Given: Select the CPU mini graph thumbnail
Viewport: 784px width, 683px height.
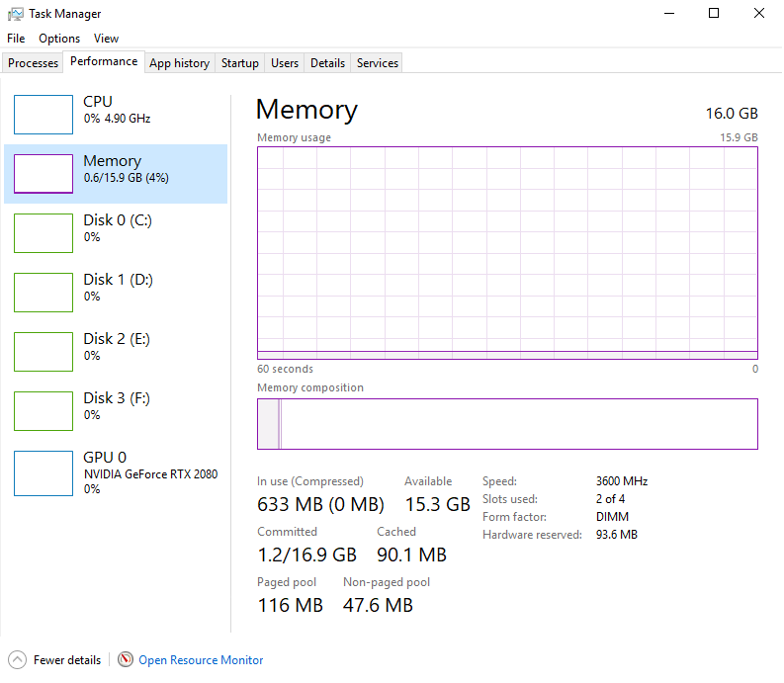Looking at the screenshot, I should click(x=44, y=115).
